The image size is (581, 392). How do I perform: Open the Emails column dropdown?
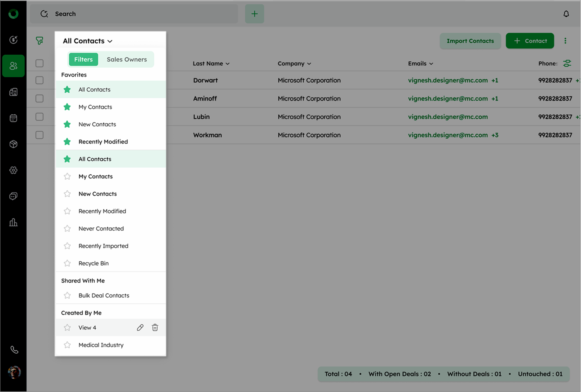point(431,64)
